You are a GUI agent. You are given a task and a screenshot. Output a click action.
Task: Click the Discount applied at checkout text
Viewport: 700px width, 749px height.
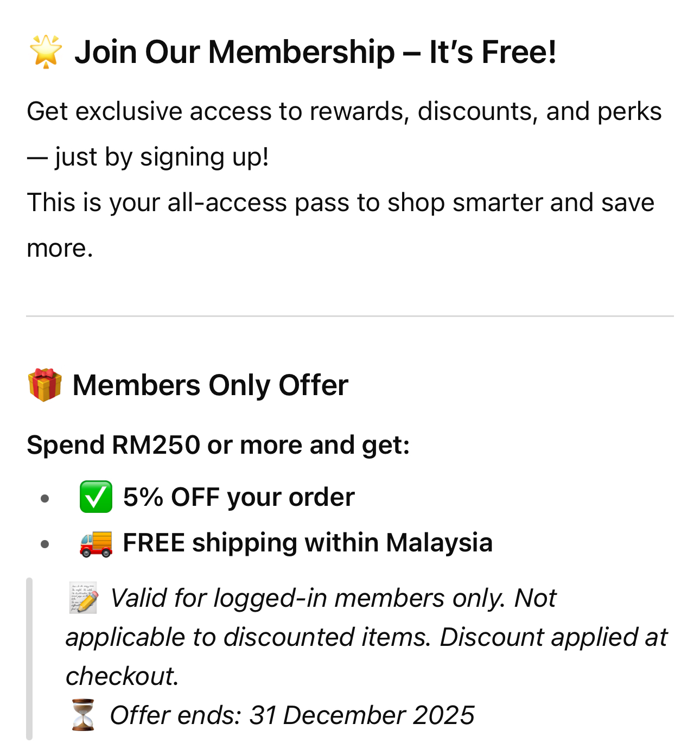point(367,657)
